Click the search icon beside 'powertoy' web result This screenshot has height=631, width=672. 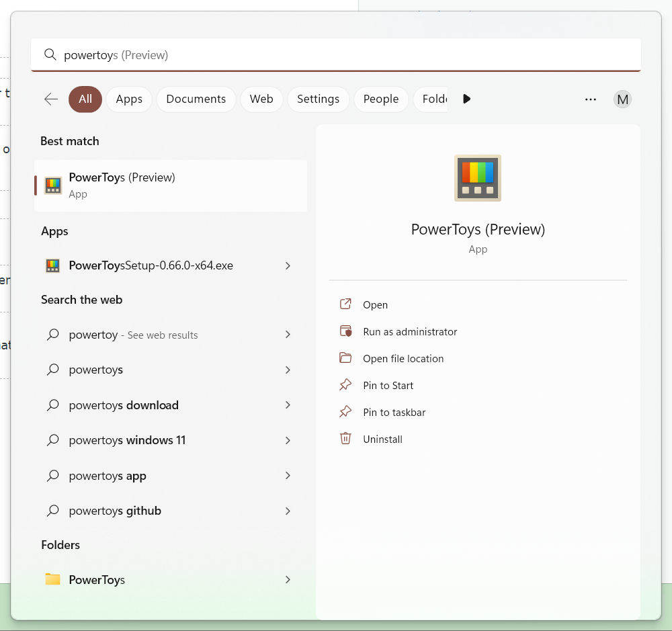(x=52, y=335)
